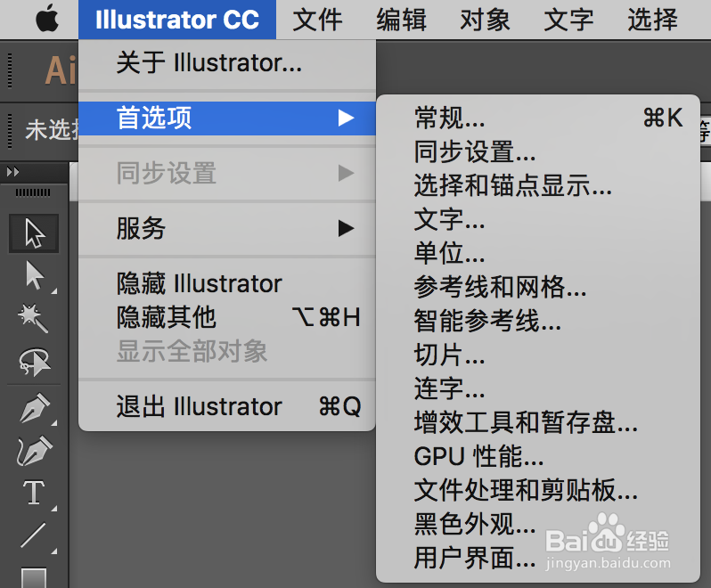The image size is (711, 588).
Task: Open 同步设置... in preferences submenu
Action: [538, 151]
